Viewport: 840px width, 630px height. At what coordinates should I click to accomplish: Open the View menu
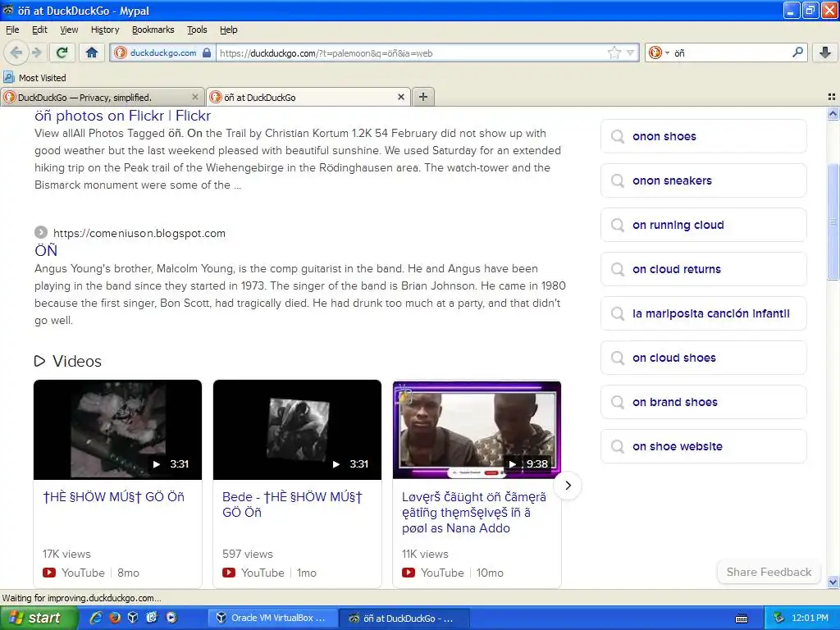point(69,30)
